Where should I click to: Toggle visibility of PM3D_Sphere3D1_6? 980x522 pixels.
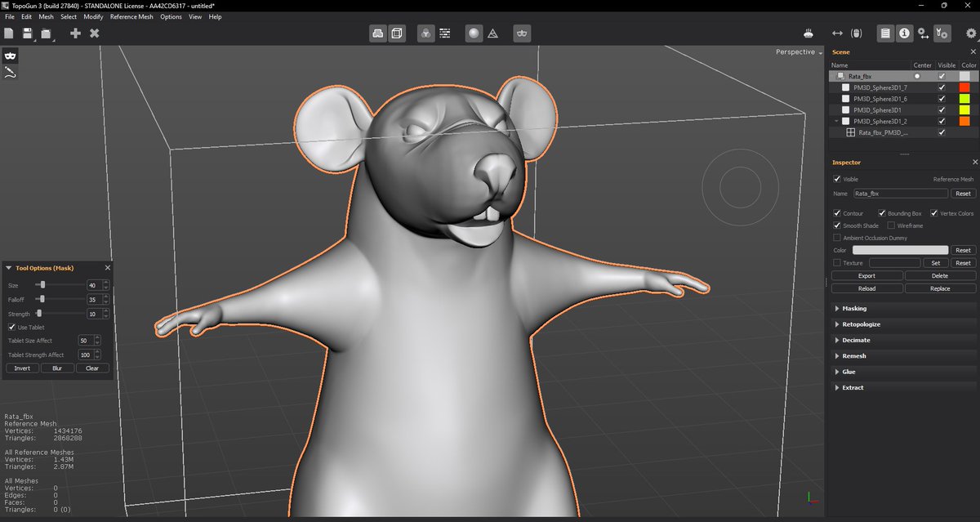tap(942, 99)
